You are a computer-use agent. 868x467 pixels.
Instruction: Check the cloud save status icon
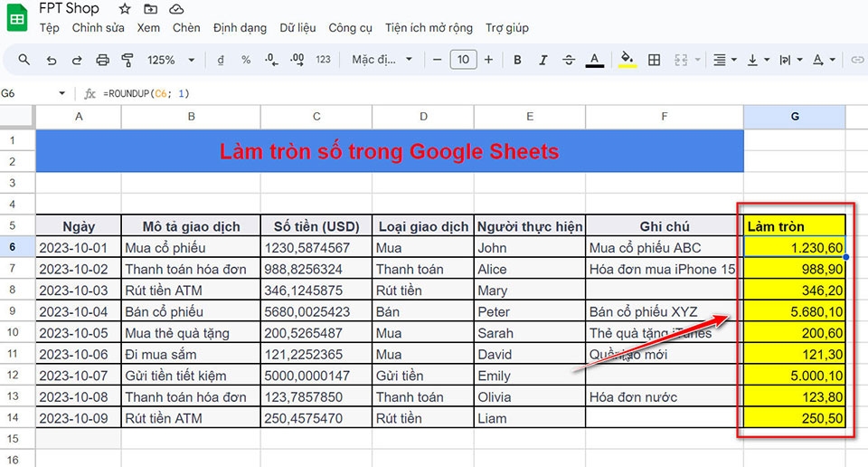point(176,9)
